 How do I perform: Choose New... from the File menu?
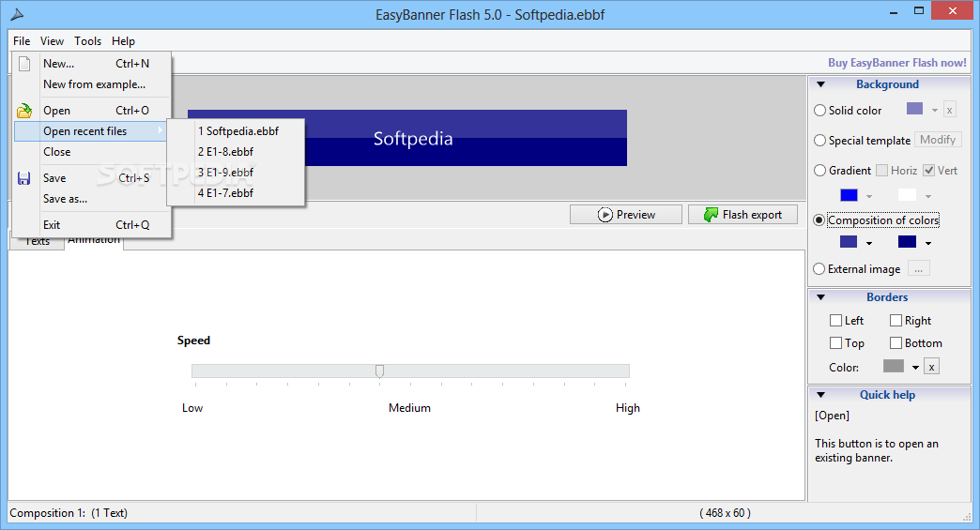pos(92,64)
